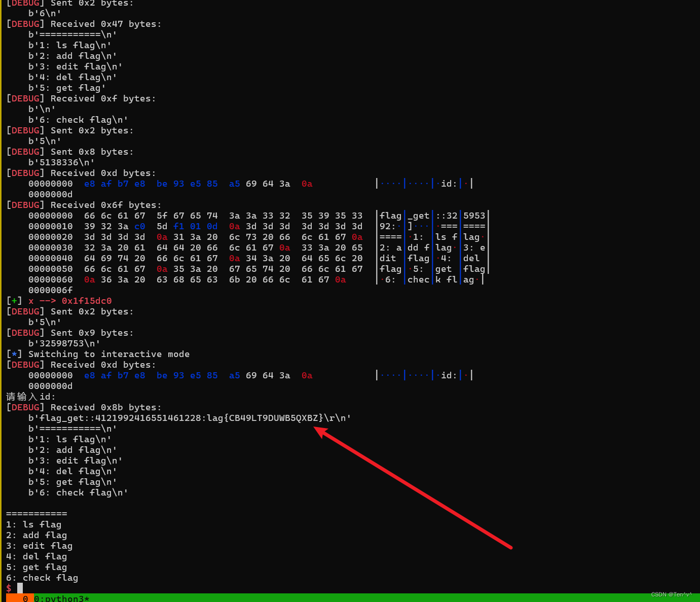
Task: Click '[DEBUG] Received 0x6f bytes:' line
Action: coord(84,205)
